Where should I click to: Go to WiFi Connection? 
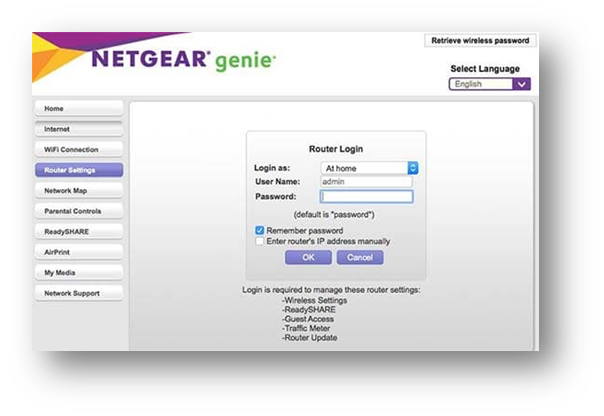(x=79, y=149)
